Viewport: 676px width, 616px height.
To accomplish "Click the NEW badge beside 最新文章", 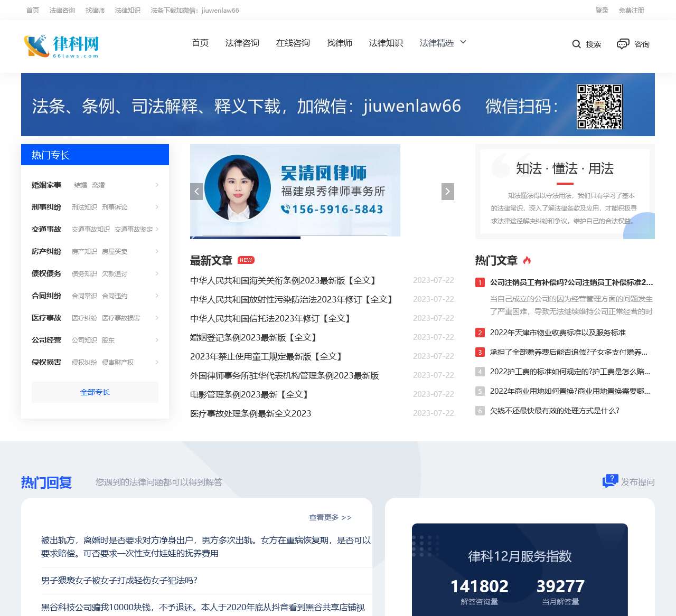I will 245,260.
